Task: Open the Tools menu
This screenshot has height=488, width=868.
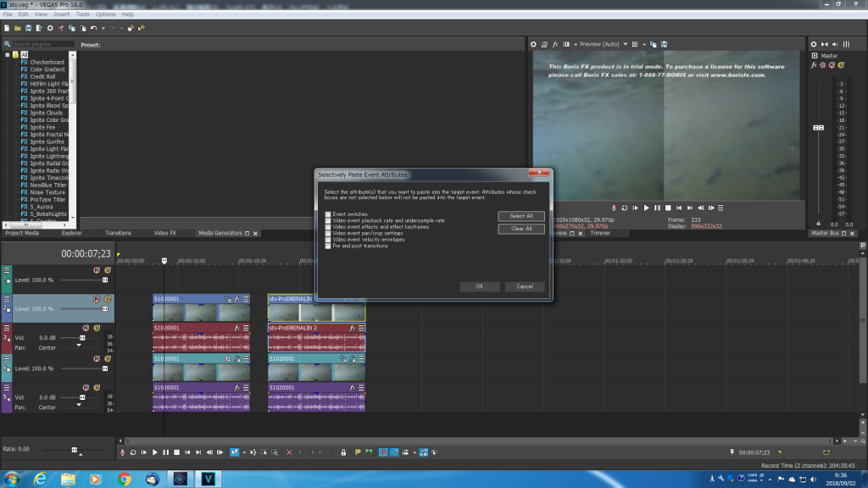Action: 82,14
